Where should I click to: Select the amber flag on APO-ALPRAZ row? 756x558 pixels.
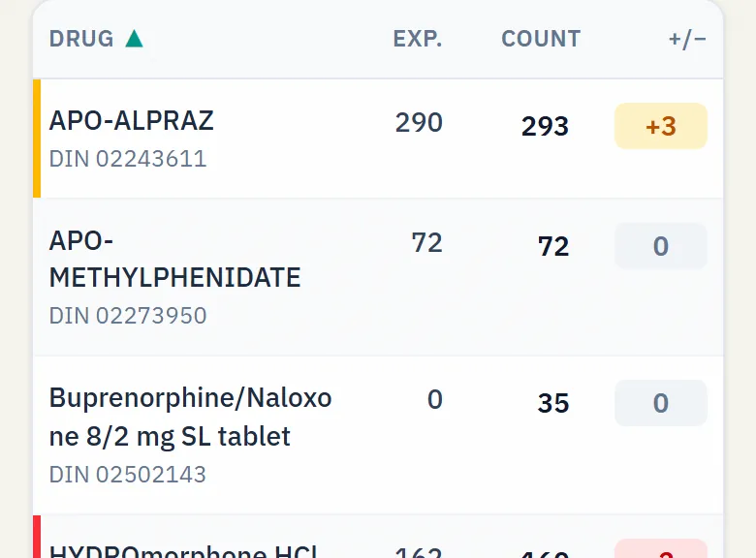coord(37,139)
